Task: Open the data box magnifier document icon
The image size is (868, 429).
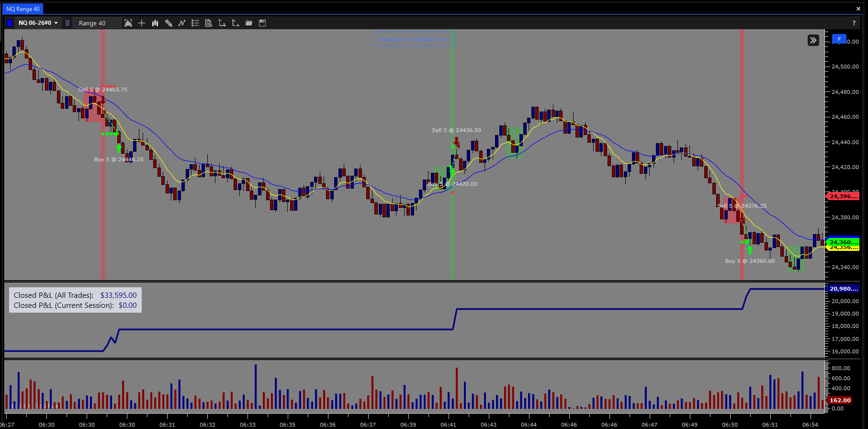Action: [209, 23]
